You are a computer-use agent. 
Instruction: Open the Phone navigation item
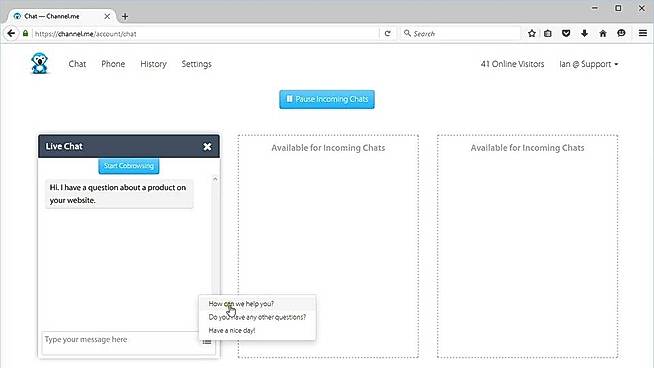coord(113,64)
